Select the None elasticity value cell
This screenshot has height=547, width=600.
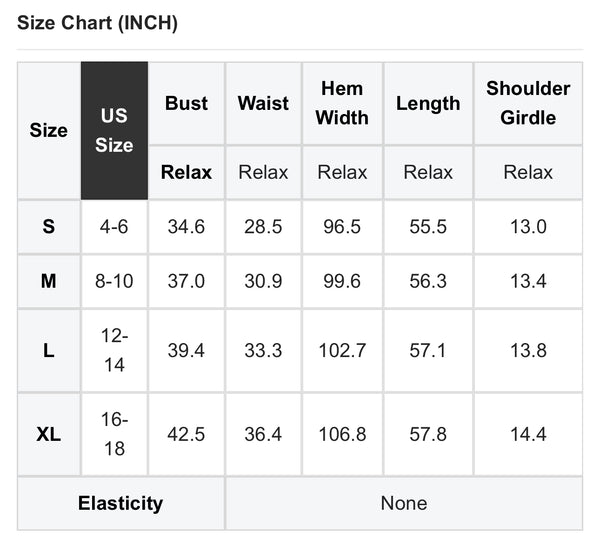tap(403, 503)
